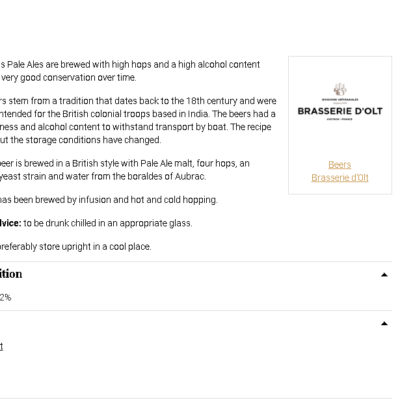Click the British style Pale Ale malt paragraph

click(125, 170)
